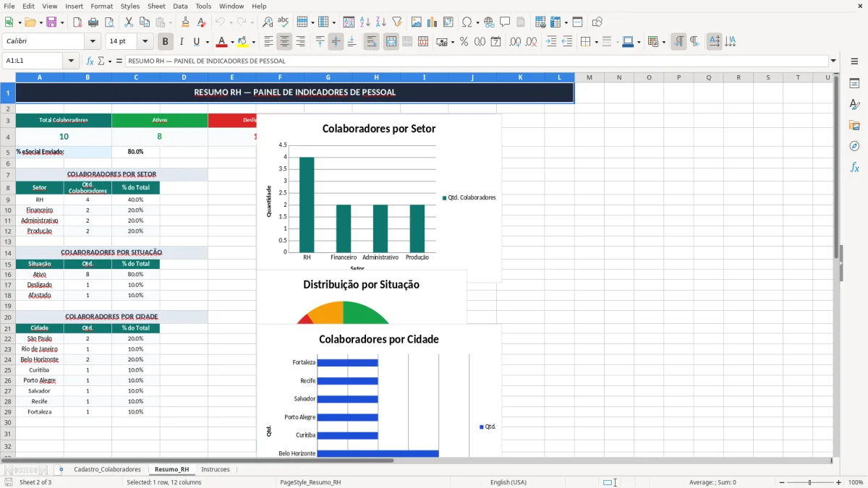Viewport: 868px width, 488px height.
Task: Insert special character Omega icon
Action: (x=467, y=22)
